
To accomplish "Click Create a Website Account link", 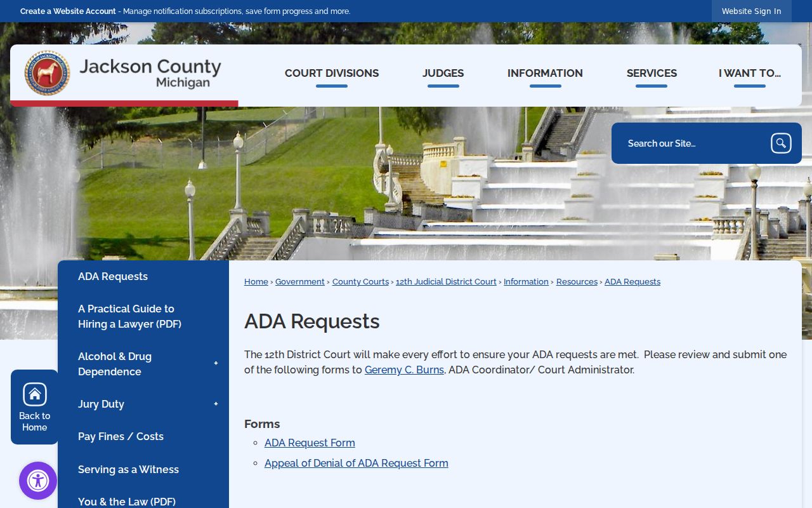I will (68, 11).
